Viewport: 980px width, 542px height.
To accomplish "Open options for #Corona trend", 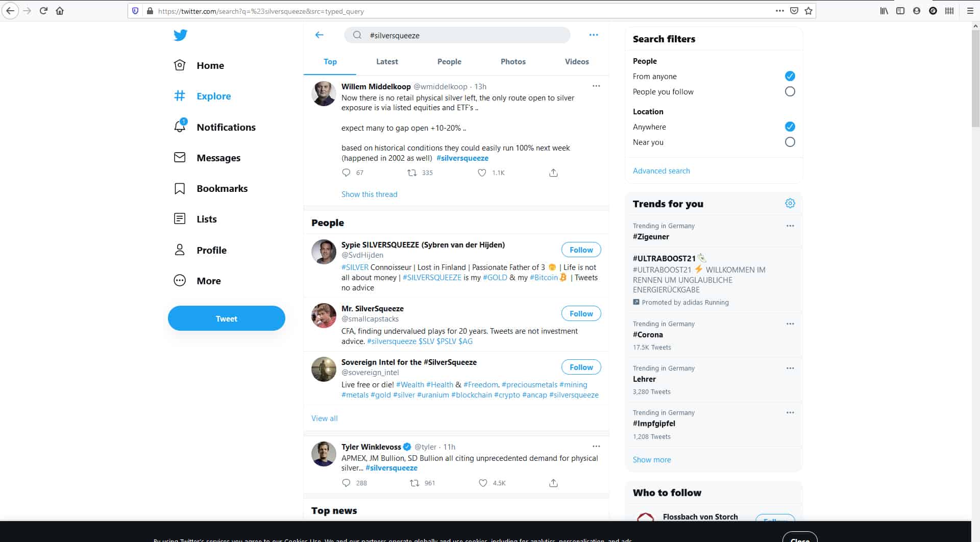I will pos(790,324).
